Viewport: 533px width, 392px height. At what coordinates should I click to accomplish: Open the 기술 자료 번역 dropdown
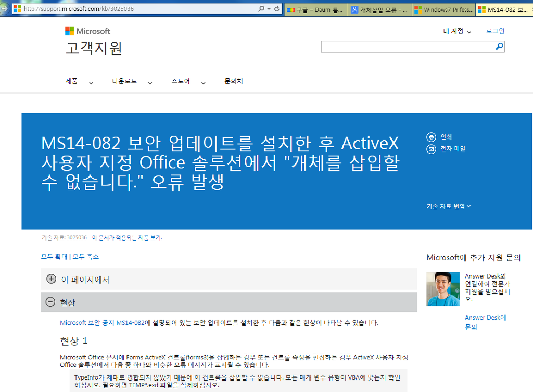[449, 206]
